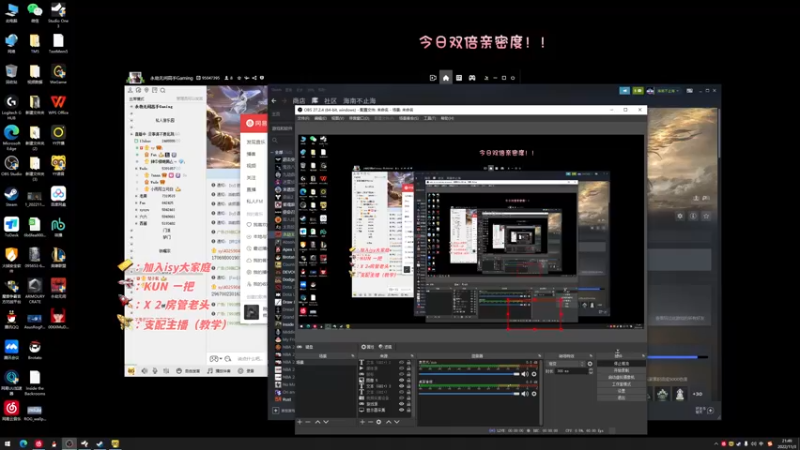Select the Brotato desktop icon
Viewport: 800px width, 450px height.
pos(35,349)
